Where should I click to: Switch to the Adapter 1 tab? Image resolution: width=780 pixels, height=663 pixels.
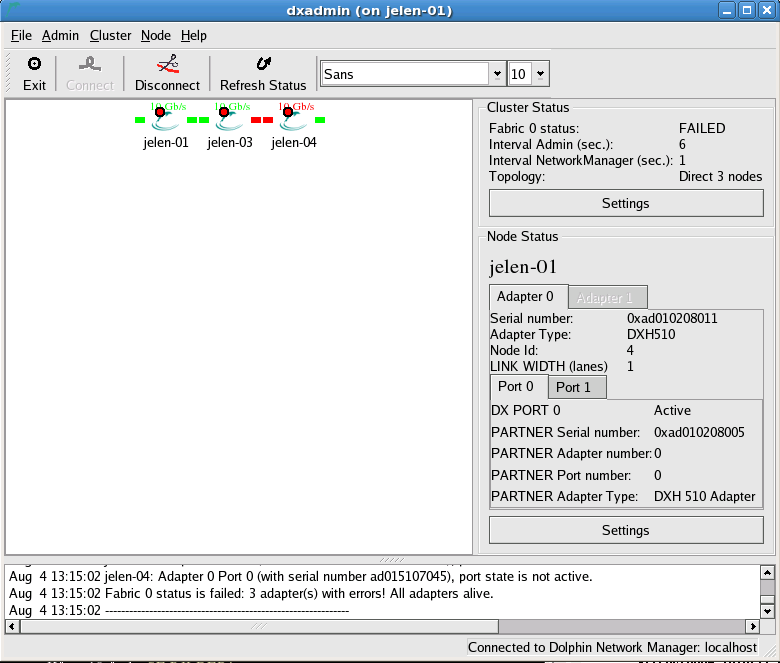(608, 298)
